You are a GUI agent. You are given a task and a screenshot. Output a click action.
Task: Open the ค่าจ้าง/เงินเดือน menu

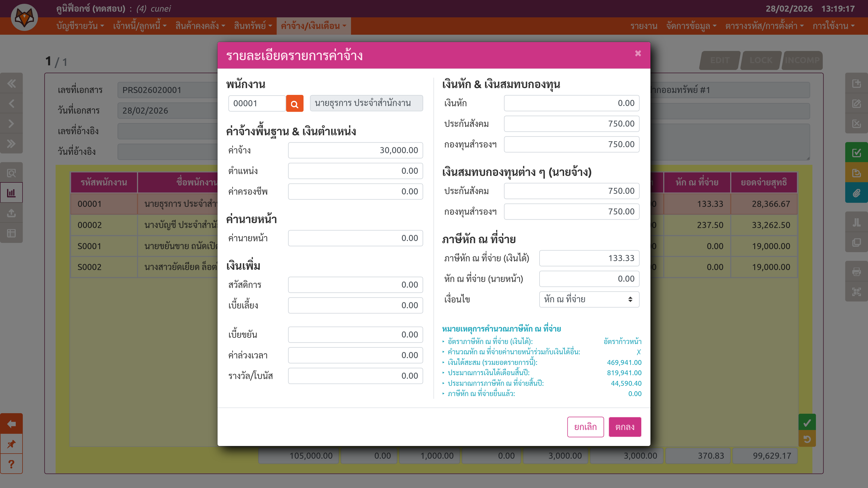(x=313, y=26)
